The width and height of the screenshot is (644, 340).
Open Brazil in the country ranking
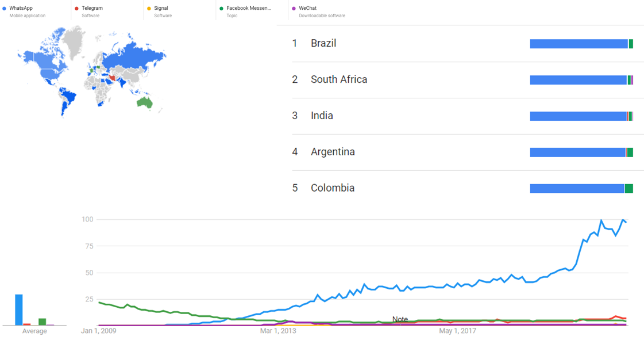[x=323, y=44]
